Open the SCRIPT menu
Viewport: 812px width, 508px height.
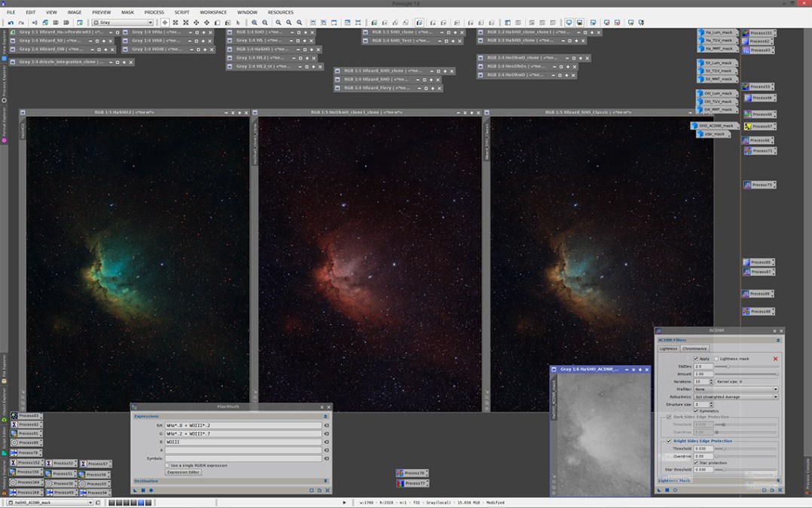click(182, 12)
